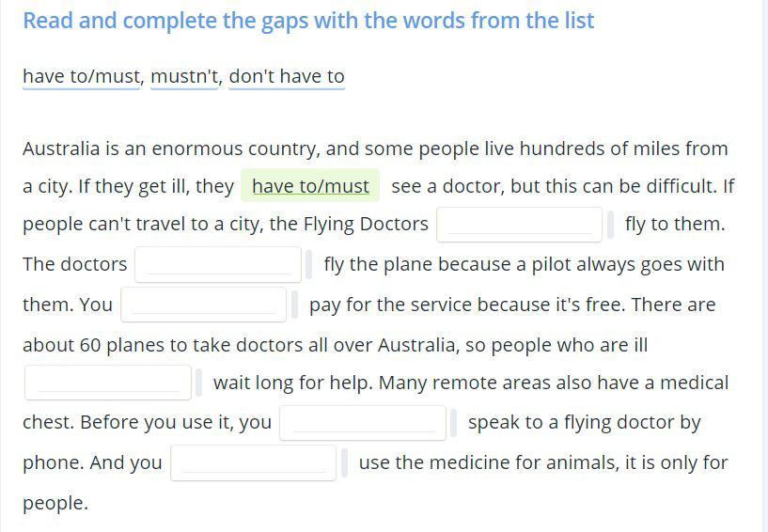768x532 pixels.
Task: Click the blank before "wait long for help"
Action: coord(108,383)
